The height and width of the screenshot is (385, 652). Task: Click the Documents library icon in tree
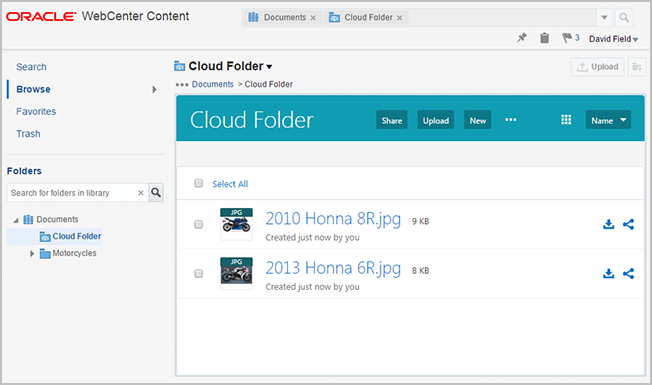coord(28,220)
